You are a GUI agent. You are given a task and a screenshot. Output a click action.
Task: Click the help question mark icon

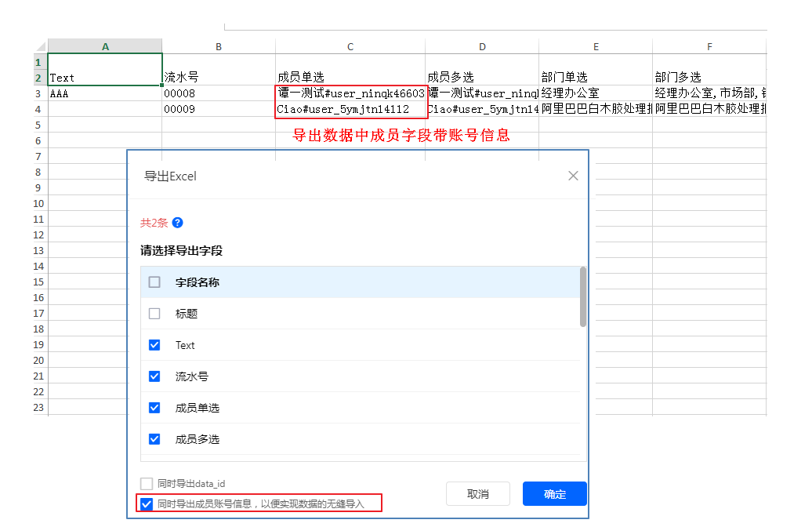(x=177, y=223)
